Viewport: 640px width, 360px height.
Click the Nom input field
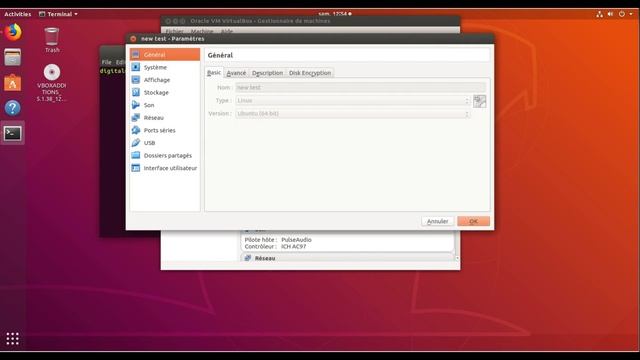coord(361,87)
